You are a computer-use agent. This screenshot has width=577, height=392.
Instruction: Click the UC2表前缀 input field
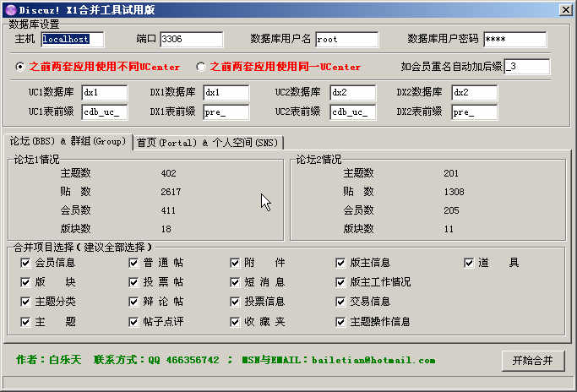coord(353,112)
